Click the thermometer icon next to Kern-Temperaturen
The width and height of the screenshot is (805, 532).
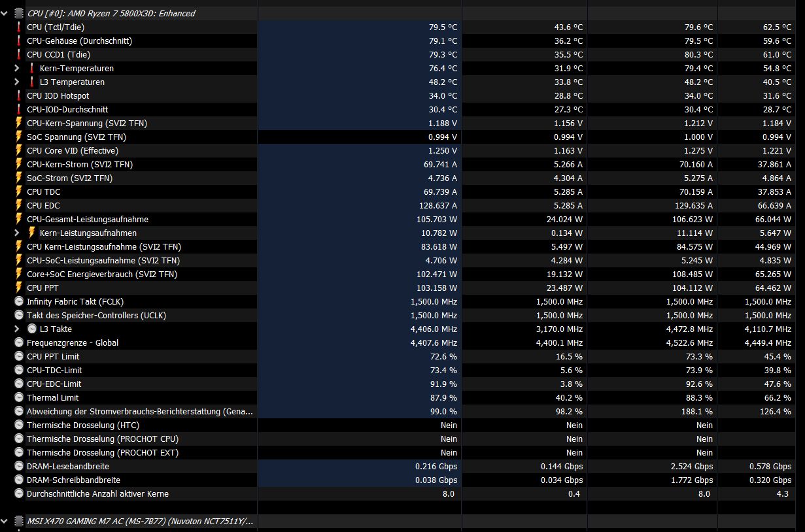(x=31, y=68)
